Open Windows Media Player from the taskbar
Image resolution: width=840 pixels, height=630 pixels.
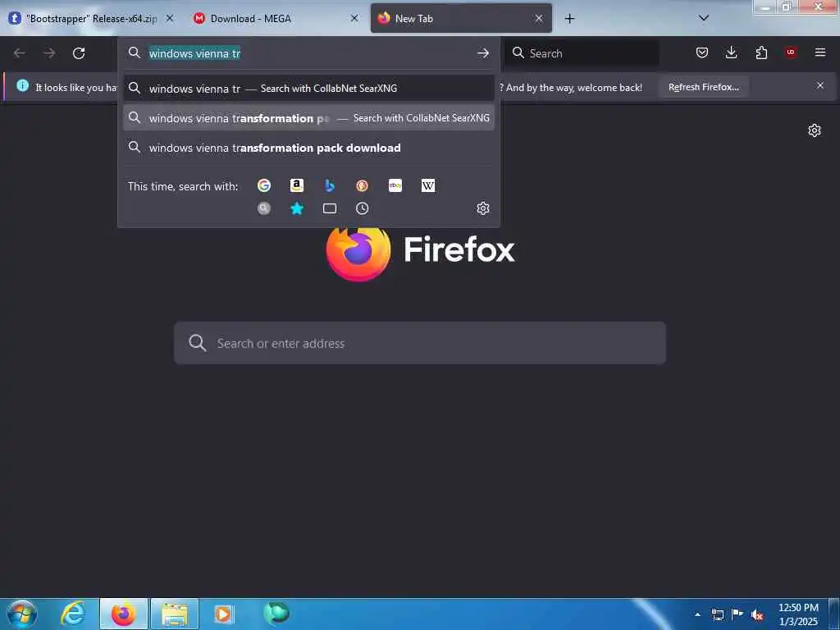(x=224, y=614)
